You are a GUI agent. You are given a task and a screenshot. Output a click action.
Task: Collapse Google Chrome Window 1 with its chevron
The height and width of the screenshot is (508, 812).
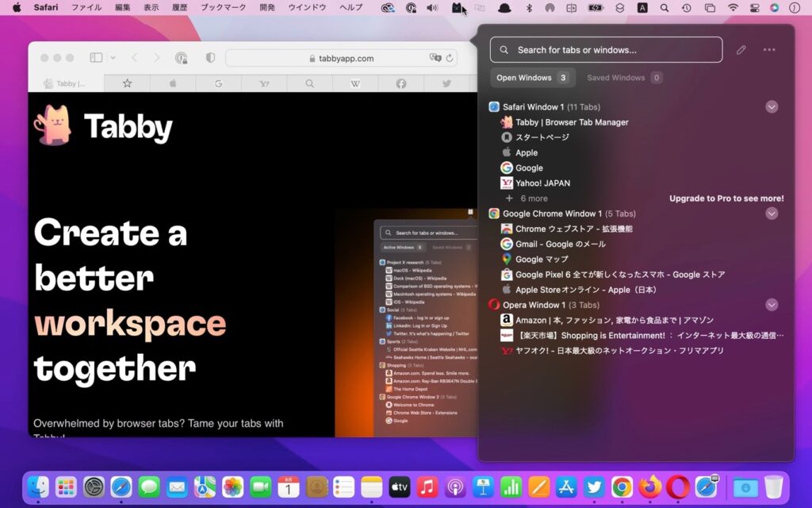click(x=770, y=213)
